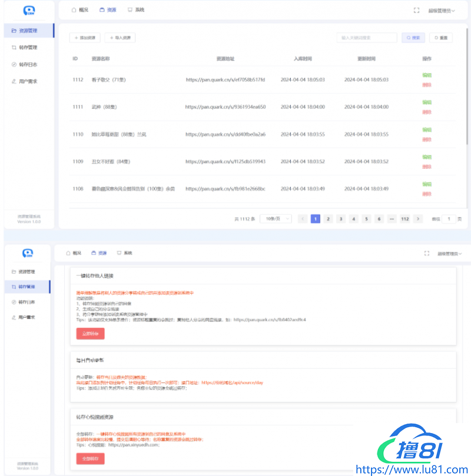Click the red 全部转存 button
Screen dimensions: 471x476
90,458
